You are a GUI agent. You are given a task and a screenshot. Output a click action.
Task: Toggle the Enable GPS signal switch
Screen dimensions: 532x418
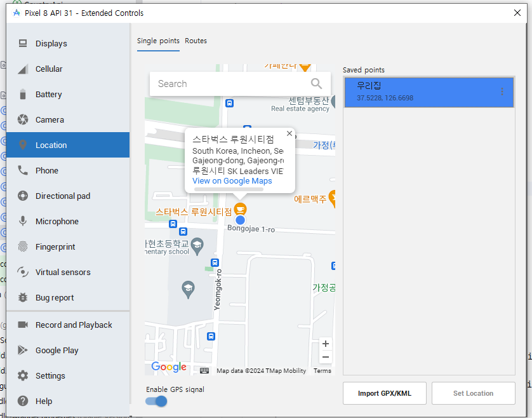pos(156,401)
